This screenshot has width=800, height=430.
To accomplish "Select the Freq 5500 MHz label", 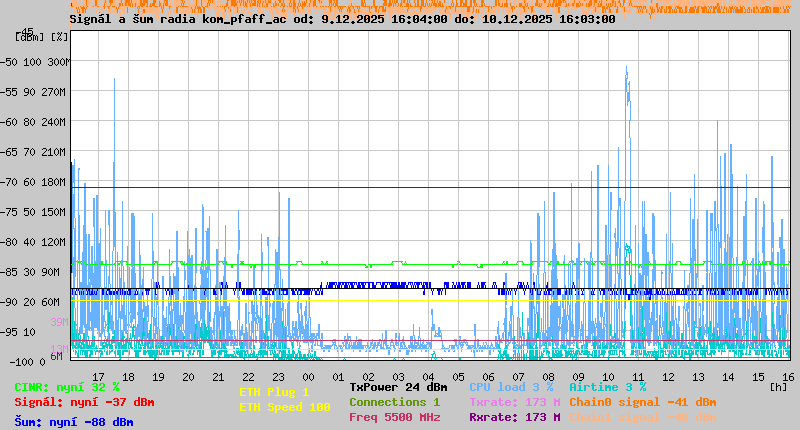I will coord(394,417).
